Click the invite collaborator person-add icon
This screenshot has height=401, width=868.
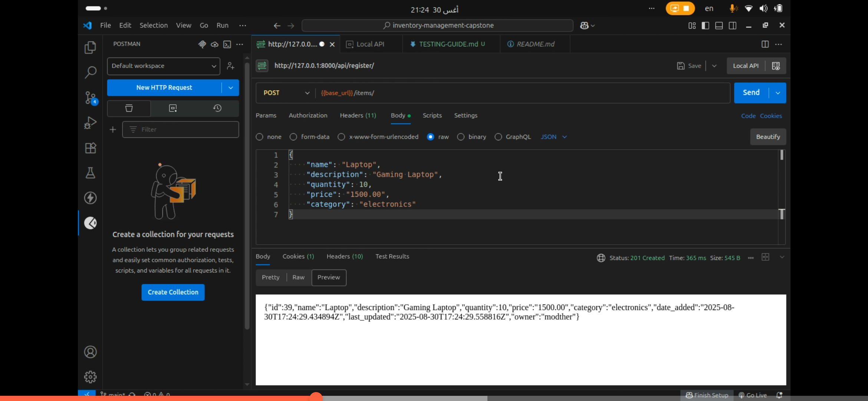(x=230, y=66)
